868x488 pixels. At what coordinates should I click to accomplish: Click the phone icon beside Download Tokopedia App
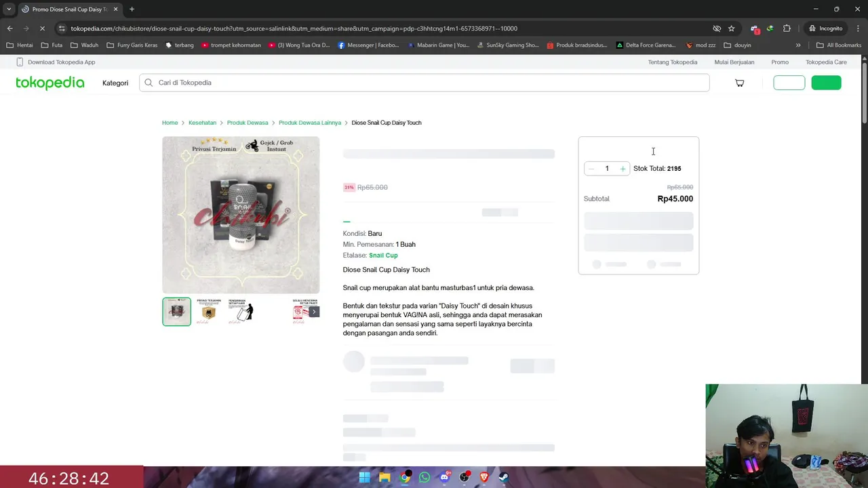coord(20,62)
